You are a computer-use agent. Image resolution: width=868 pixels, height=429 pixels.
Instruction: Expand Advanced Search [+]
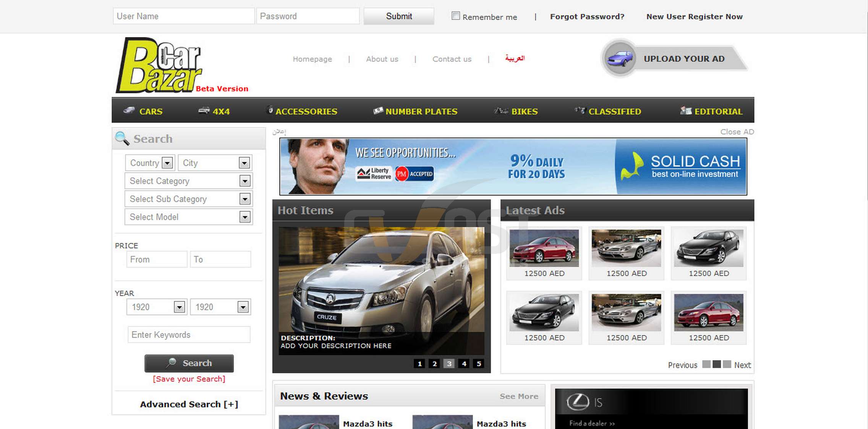click(x=189, y=404)
